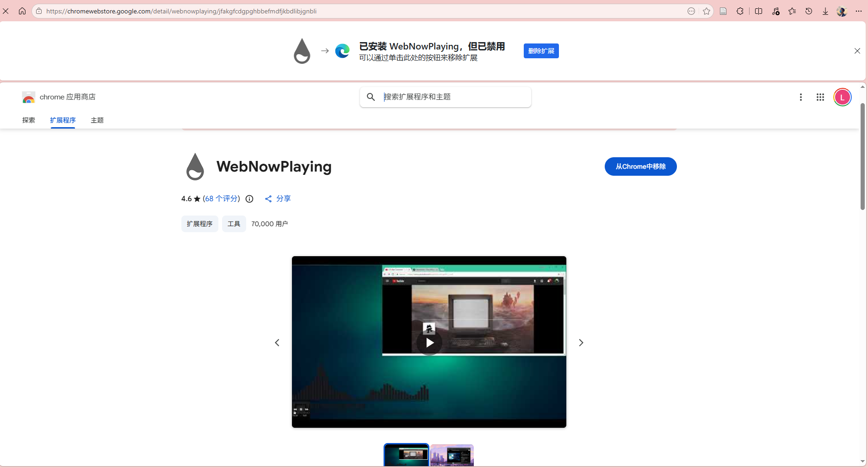
Task: Click the split screen icon in toolbar
Action: (758, 11)
